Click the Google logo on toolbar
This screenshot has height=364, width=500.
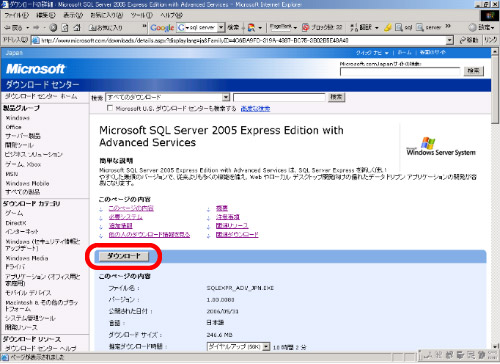[162, 28]
